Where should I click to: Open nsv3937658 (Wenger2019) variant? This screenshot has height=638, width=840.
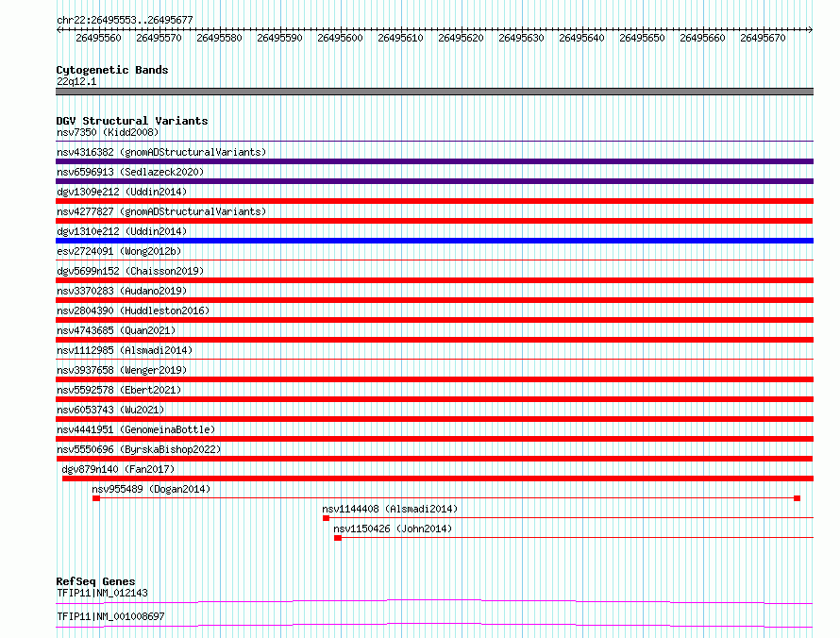click(x=122, y=370)
